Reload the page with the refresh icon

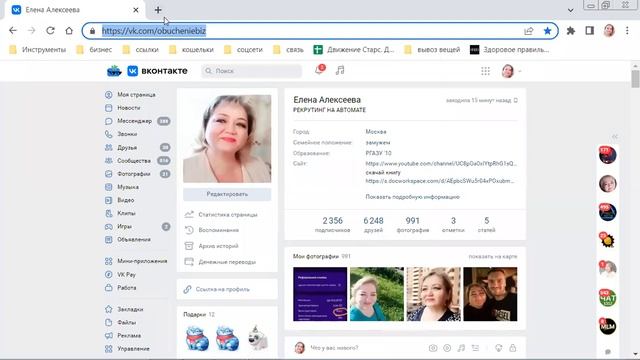50,31
